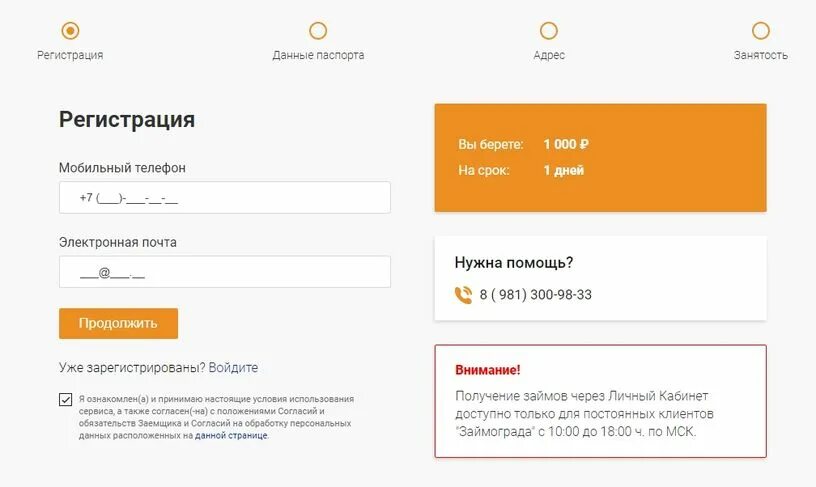Image resolution: width=816 pixels, height=487 pixels.
Task: Click the orange phone handset icon
Action: tap(463, 295)
